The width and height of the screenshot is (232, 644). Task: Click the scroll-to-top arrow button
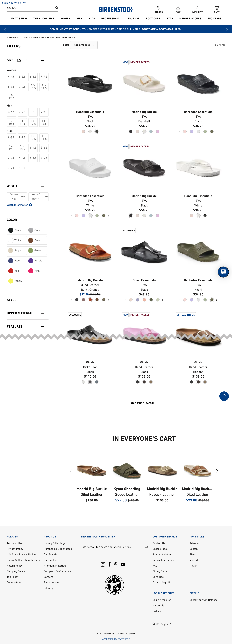(x=224, y=396)
